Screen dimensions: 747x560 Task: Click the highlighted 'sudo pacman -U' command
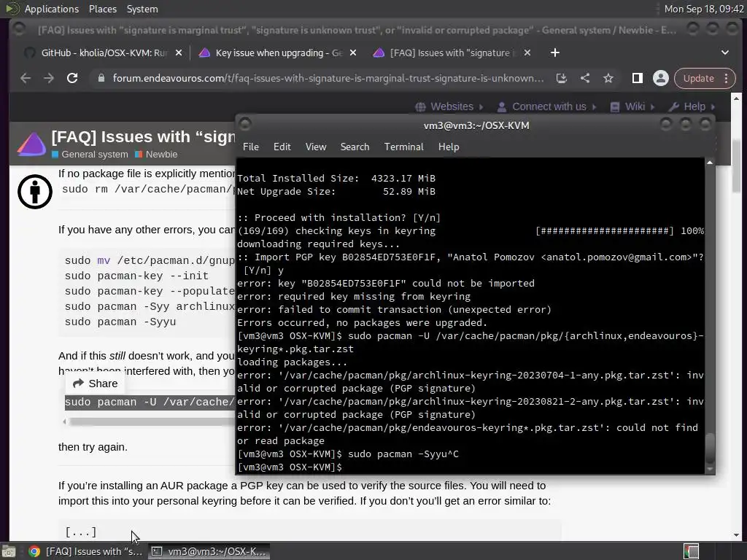pyautogui.click(x=150, y=402)
